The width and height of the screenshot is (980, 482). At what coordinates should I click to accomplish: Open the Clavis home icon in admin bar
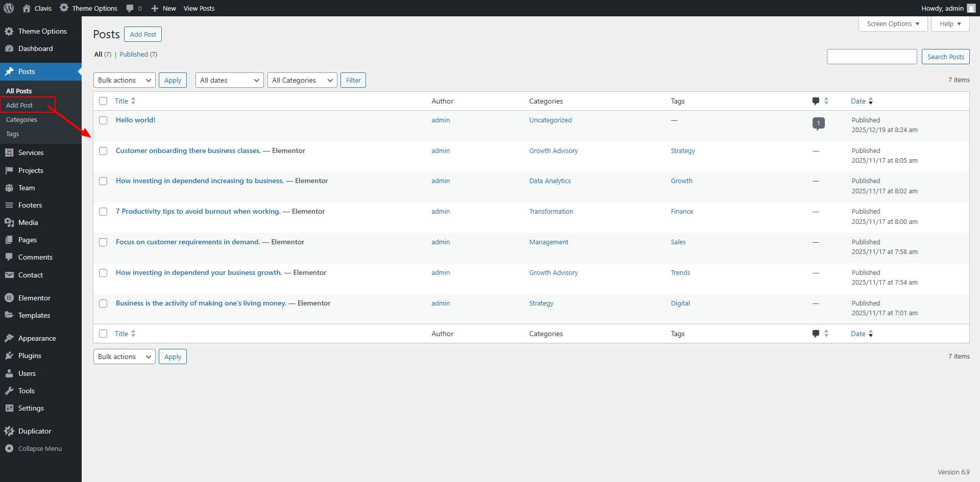point(27,8)
